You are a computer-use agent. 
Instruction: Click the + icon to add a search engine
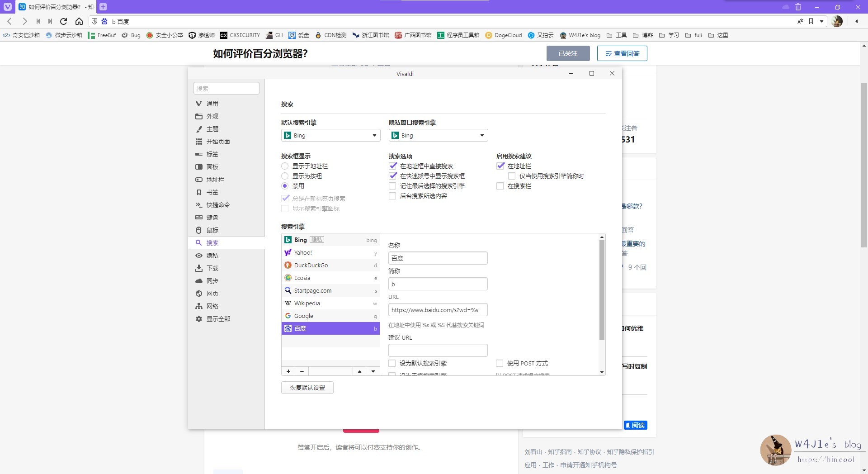click(x=288, y=371)
